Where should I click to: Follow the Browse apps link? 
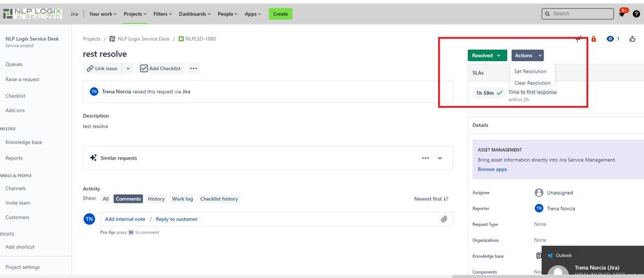click(492, 169)
